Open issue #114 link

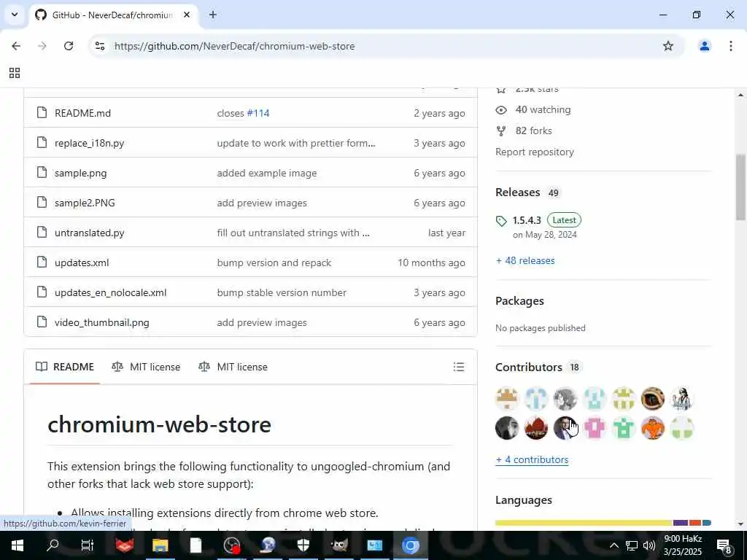[x=258, y=113]
